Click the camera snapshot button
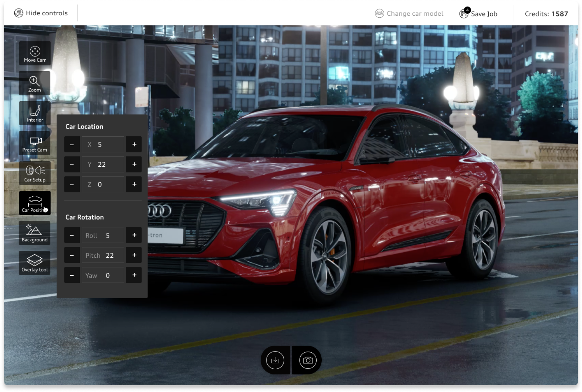Image resolution: width=582 pixels, height=392 pixels. click(308, 360)
